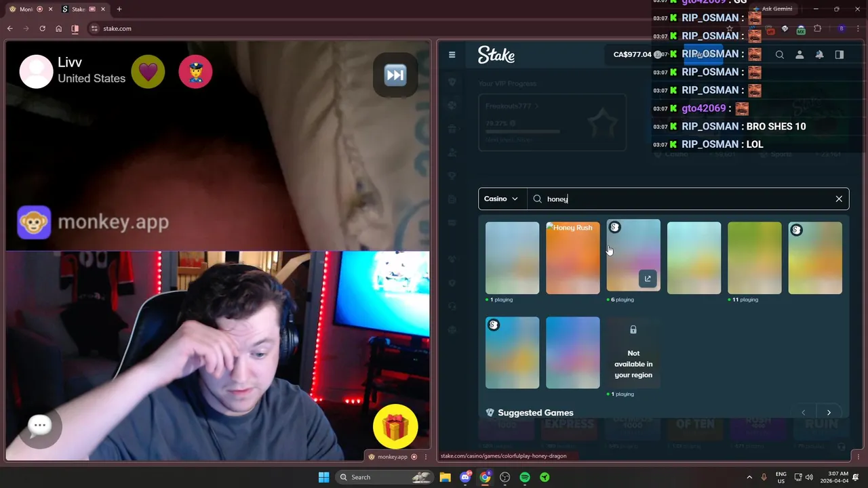Clear the honey search with X
The width and height of the screenshot is (868, 488).
click(839, 199)
